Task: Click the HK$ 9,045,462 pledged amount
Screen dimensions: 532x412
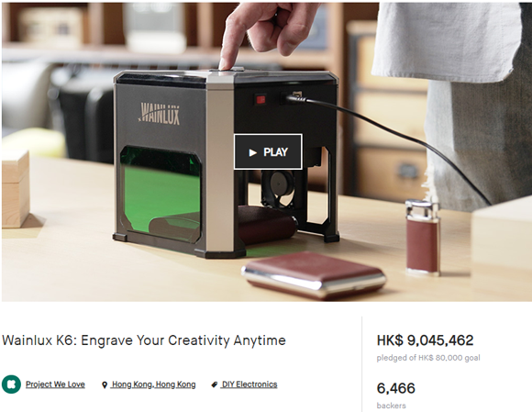Action: point(425,340)
